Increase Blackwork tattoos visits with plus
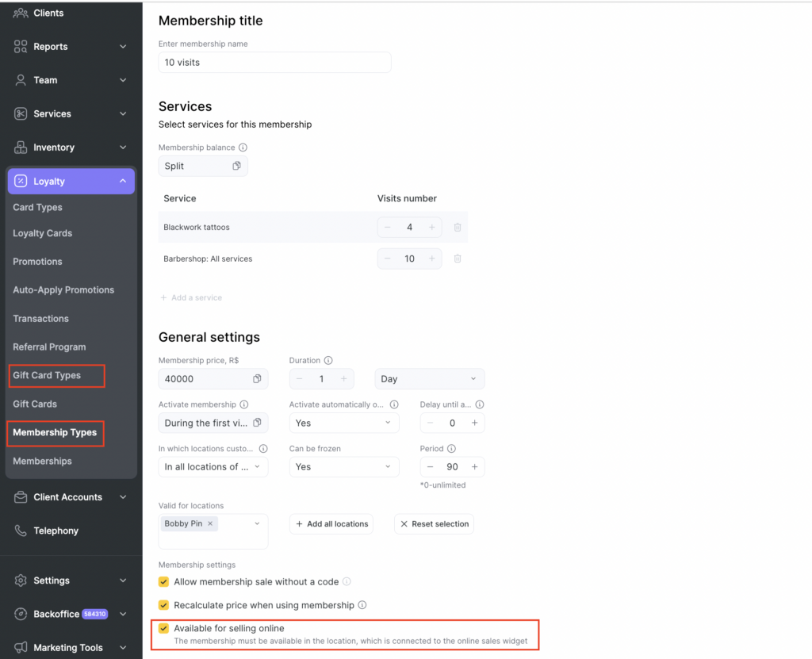 click(x=431, y=228)
